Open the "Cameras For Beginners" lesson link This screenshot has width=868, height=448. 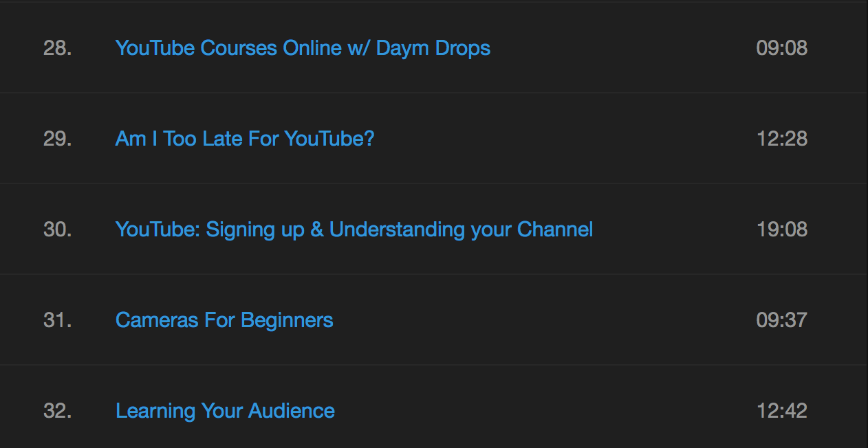(224, 320)
